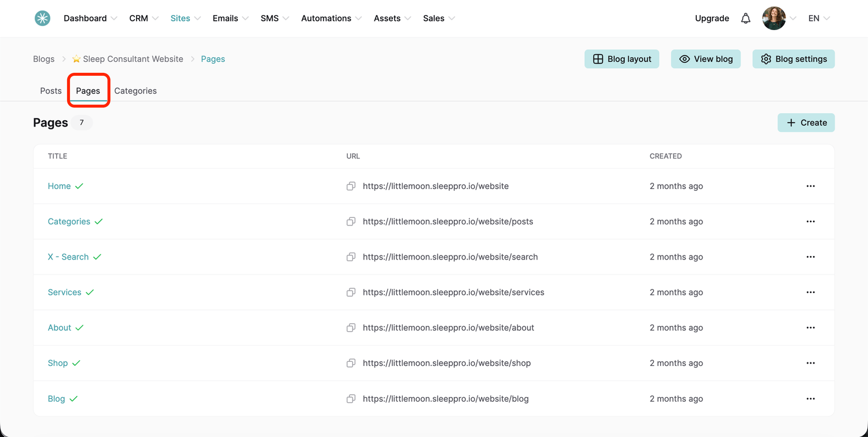This screenshot has width=868, height=437.
Task: Open the Assets dropdown menu
Action: click(392, 18)
